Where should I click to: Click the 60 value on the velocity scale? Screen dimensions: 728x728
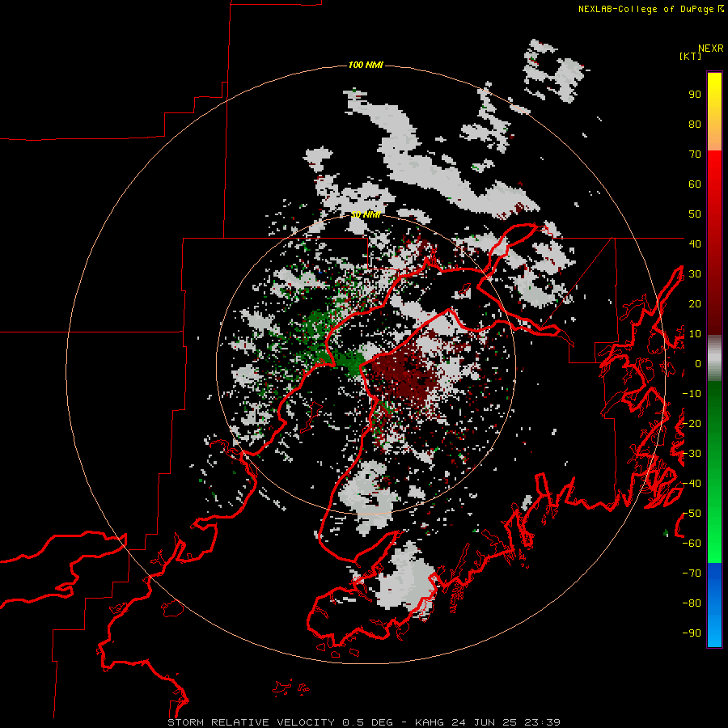[695, 184]
